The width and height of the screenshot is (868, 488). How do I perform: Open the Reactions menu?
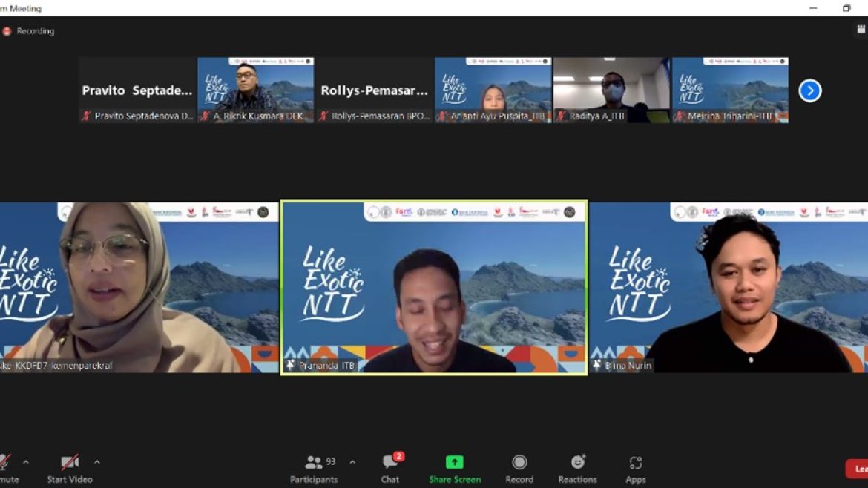click(577, 469)
